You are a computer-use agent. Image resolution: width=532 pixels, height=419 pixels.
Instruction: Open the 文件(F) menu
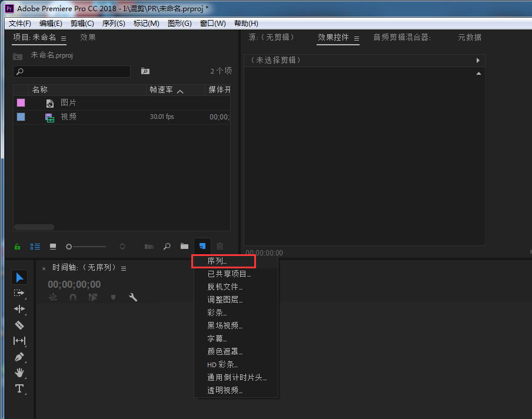(19, 24)
